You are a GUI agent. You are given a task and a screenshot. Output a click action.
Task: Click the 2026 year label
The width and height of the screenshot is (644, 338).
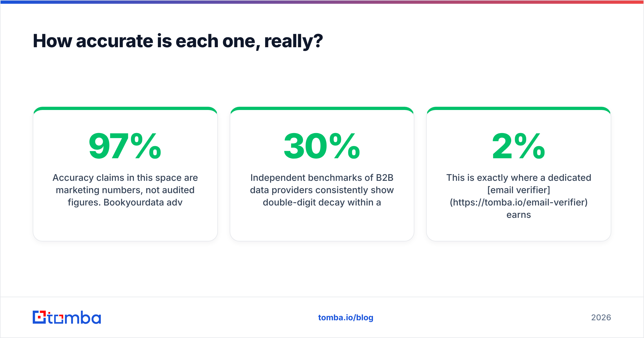601,318
